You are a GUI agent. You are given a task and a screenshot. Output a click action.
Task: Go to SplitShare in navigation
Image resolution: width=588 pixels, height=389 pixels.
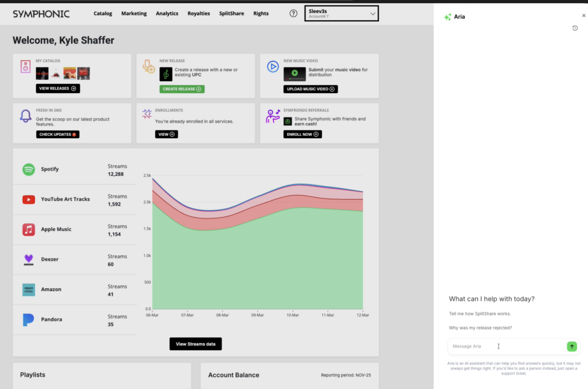[231, 13]
